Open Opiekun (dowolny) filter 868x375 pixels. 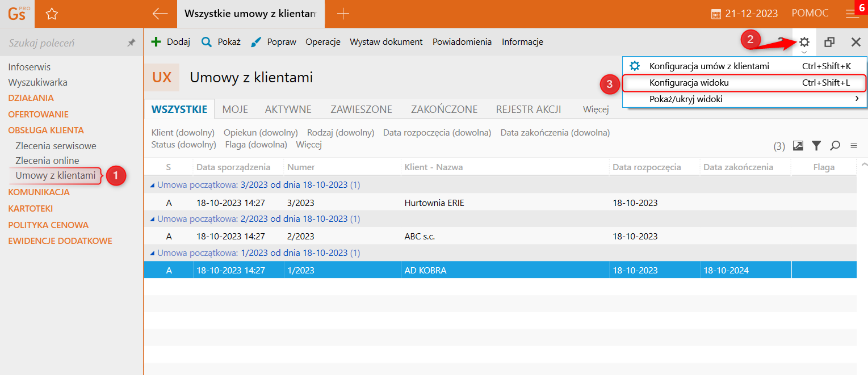click(261, 133)
